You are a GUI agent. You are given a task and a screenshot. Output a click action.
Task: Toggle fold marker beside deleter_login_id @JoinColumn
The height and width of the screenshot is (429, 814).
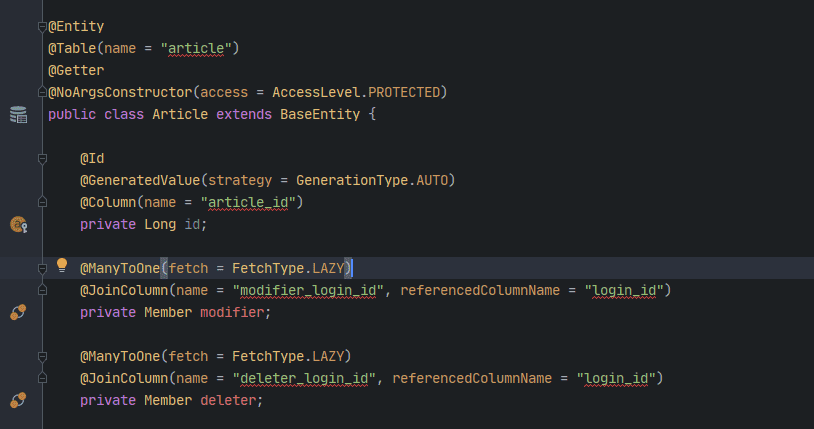[x=43, y=378]
